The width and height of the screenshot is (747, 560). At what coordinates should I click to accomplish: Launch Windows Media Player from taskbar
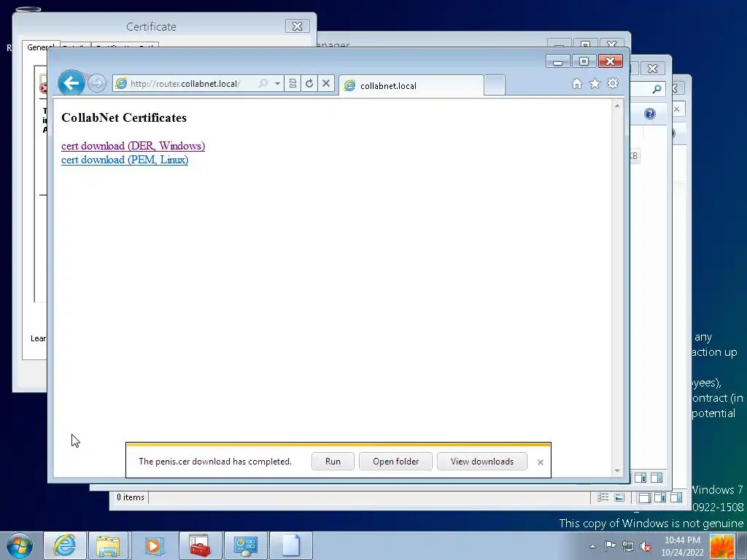point(153,545)
